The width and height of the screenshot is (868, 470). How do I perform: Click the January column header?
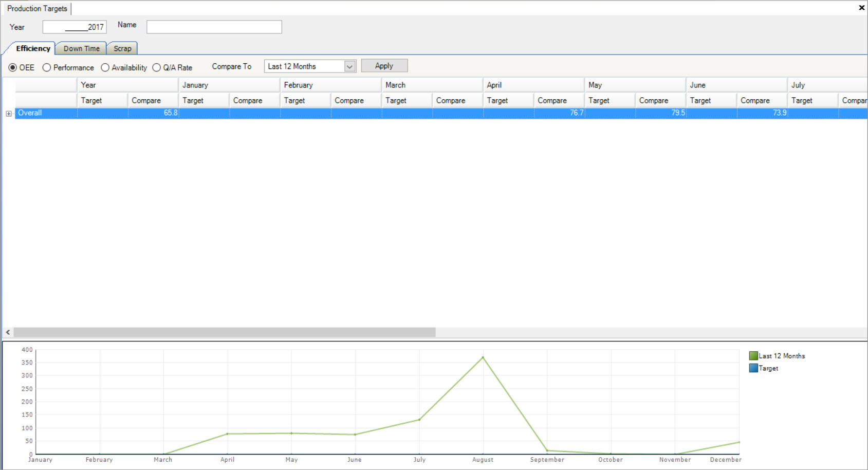[x=229, y=85]
